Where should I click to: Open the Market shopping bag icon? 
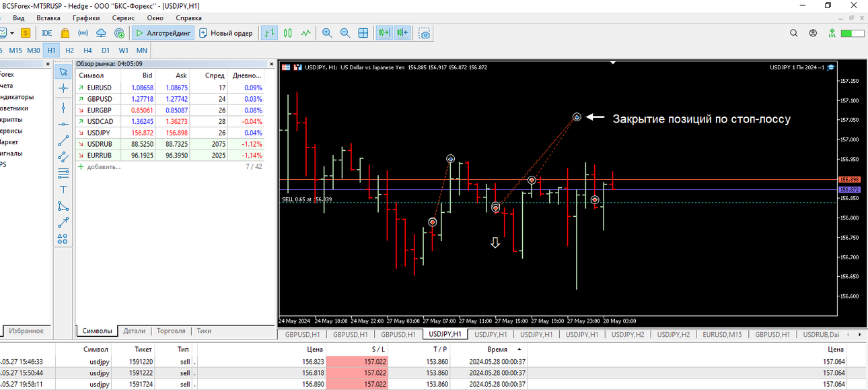pos(65,32)
